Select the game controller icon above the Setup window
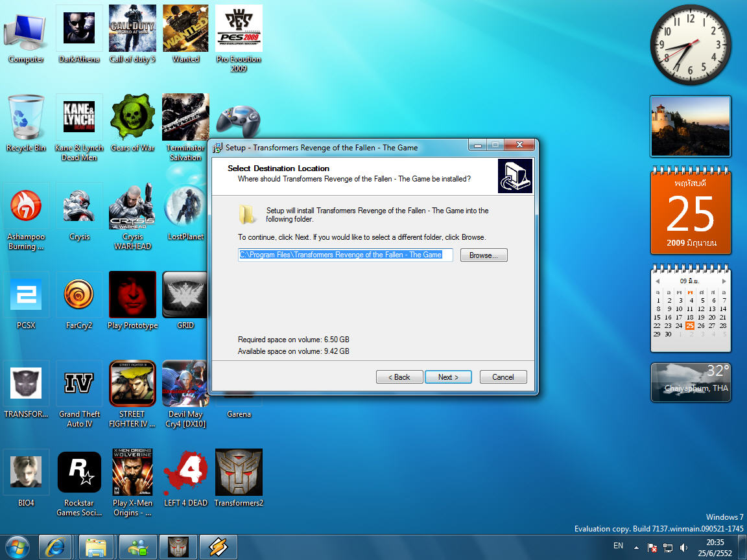This screenshot has width=747, height=560. (x=238, y=121)
